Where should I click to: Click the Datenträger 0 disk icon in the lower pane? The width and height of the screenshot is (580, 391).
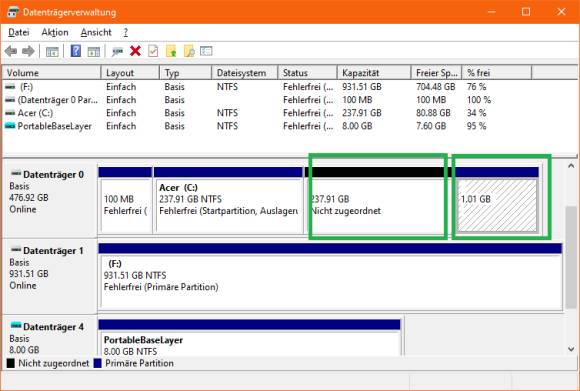[16, 173]
